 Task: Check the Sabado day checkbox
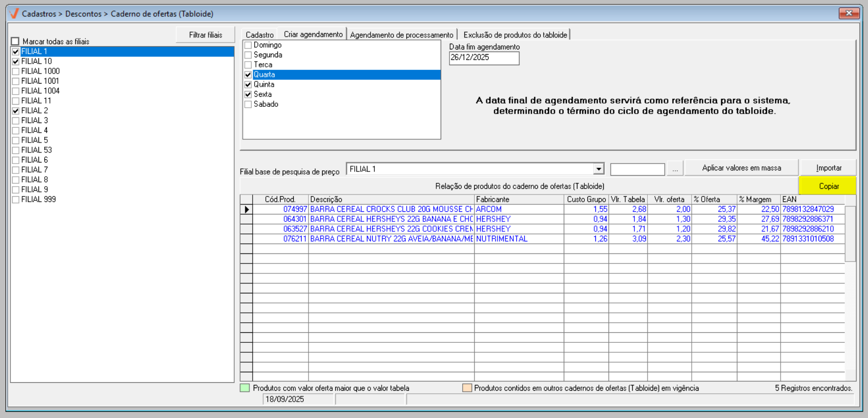point(248,105)
